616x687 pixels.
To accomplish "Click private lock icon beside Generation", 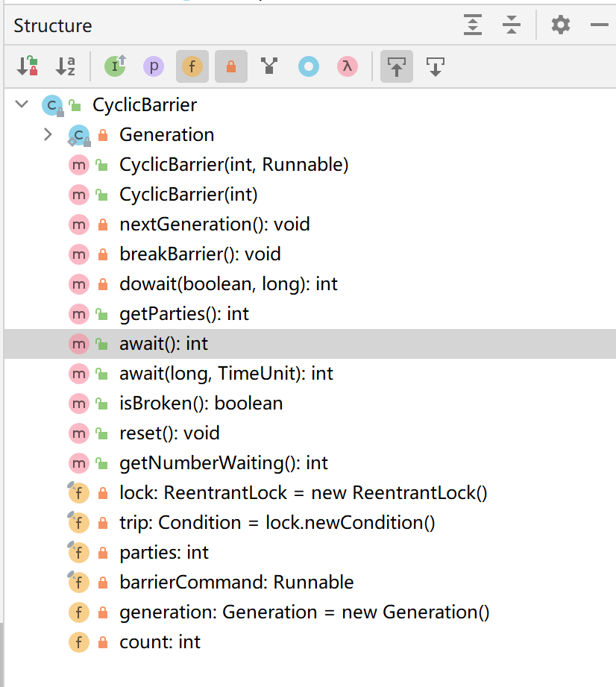I will 103,135.
